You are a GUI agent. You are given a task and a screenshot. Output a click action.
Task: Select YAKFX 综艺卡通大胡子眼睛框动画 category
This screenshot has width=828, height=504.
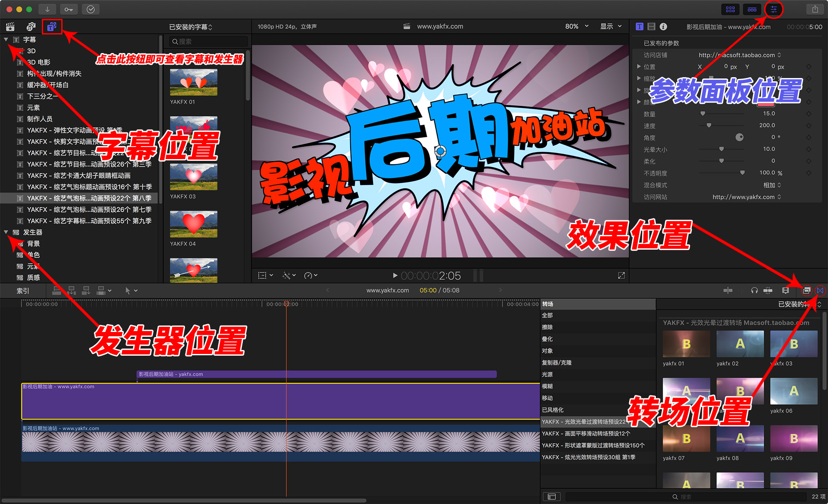(x=78, y=175)
